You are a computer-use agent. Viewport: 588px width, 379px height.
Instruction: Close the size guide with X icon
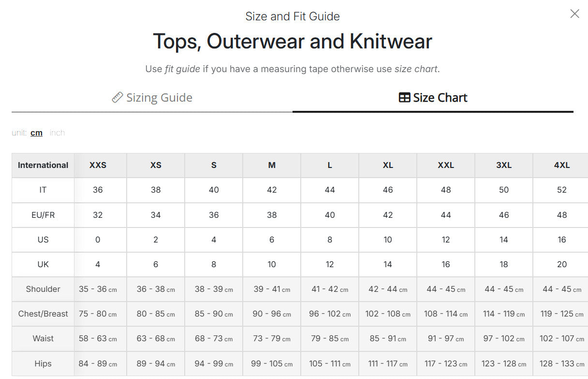click(x=574, y=14)
